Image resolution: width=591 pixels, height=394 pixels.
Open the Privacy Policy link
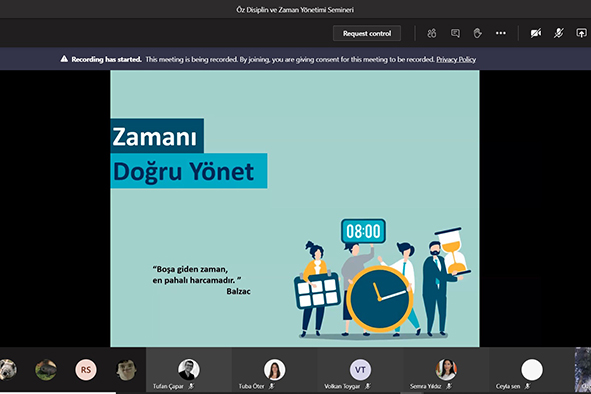(456, 59)
